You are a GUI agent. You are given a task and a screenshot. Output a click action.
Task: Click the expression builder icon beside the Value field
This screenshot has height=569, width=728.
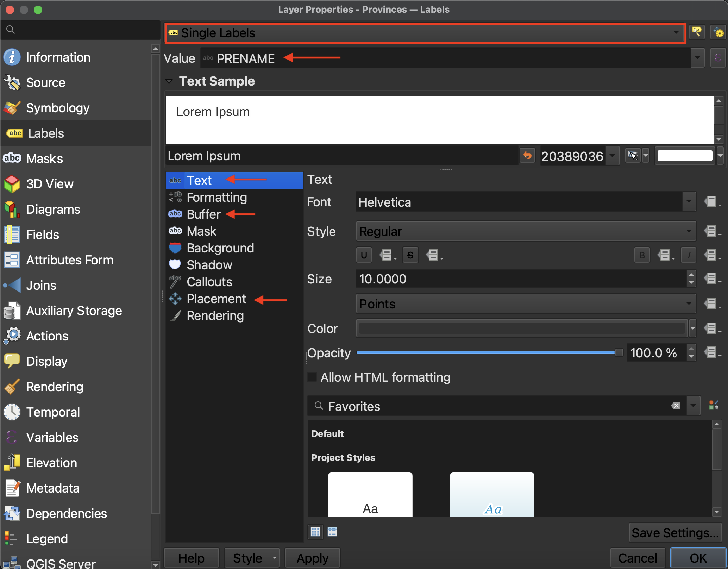click(x=718, y=58)
